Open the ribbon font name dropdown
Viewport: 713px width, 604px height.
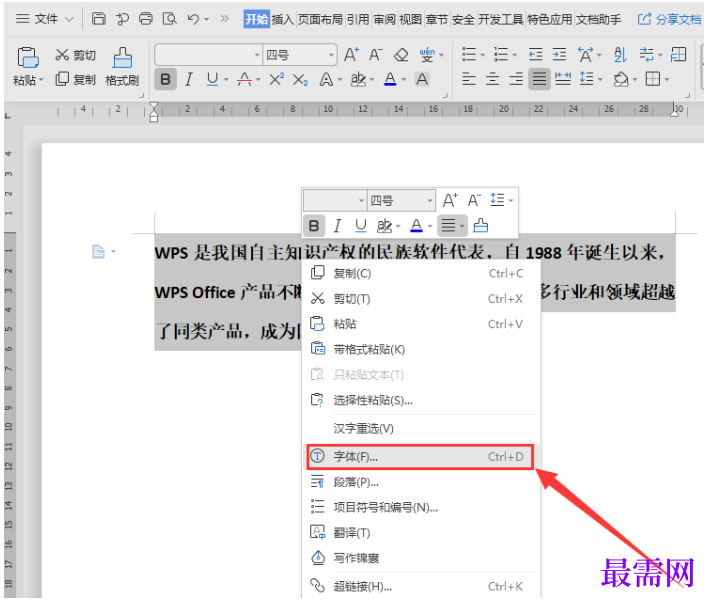[257, 55]
